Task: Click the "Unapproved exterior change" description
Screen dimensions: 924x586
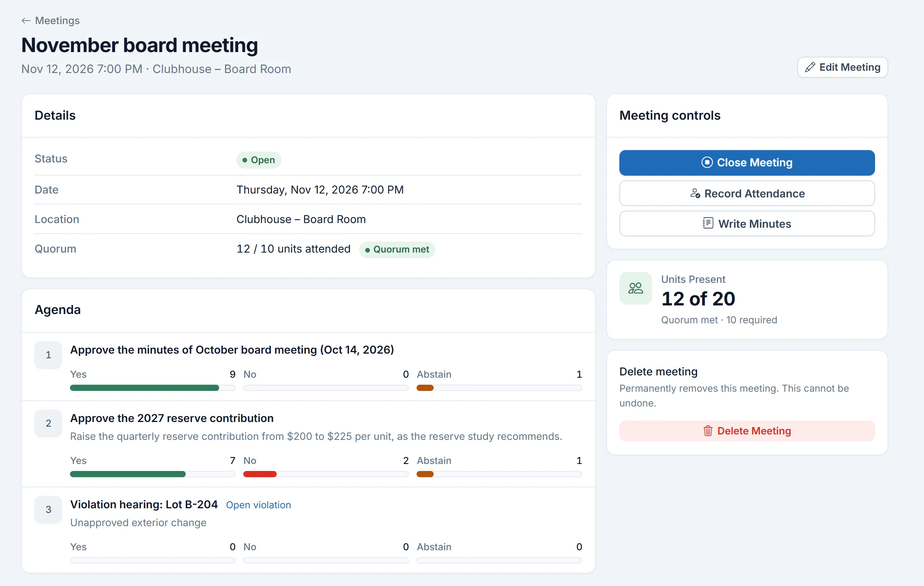Action: pos(138,523)
